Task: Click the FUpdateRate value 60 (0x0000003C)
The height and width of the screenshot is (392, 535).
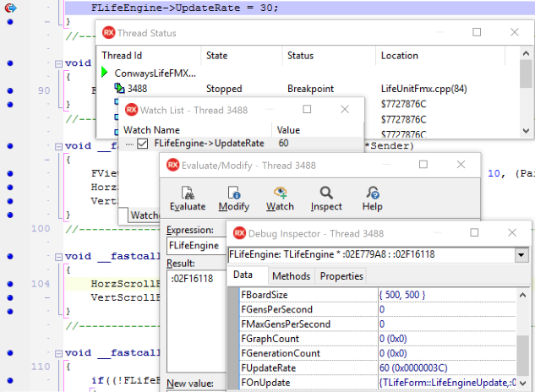Action: coord(413,368)
